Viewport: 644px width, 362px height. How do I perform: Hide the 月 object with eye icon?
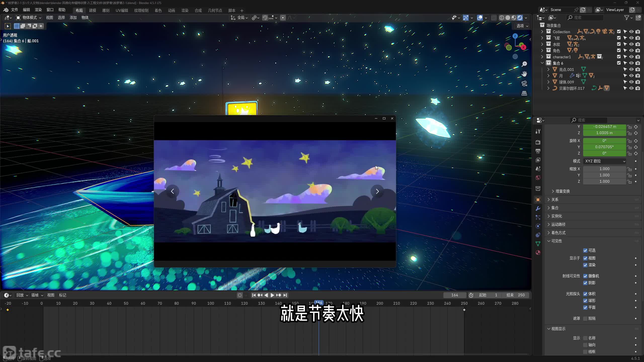pos(631,76)
